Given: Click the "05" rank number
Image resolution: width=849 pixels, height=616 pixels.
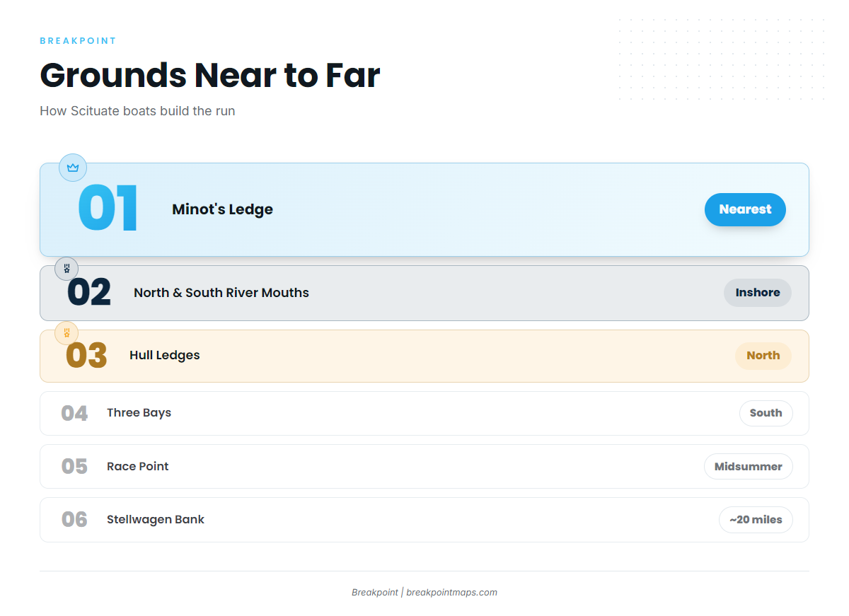Looking at the screenshot, I should click(x=74, y=467).
